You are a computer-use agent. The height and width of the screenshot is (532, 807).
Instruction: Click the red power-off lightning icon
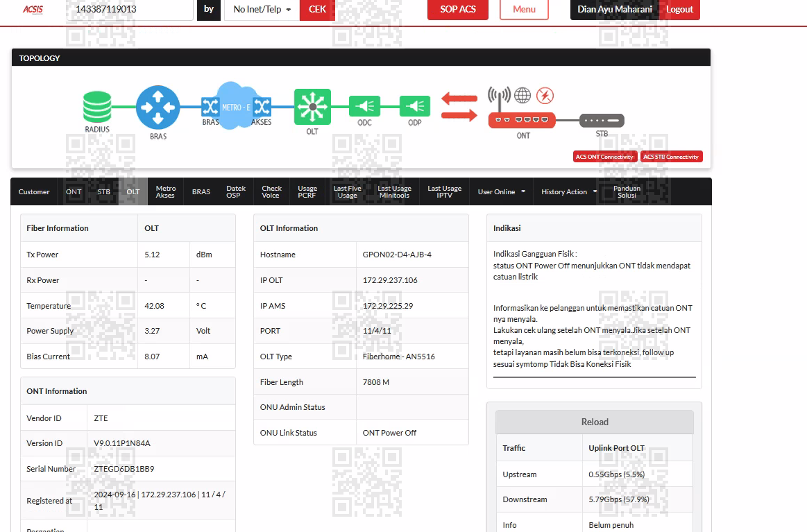pyautogui.click(x=545, y=95)
